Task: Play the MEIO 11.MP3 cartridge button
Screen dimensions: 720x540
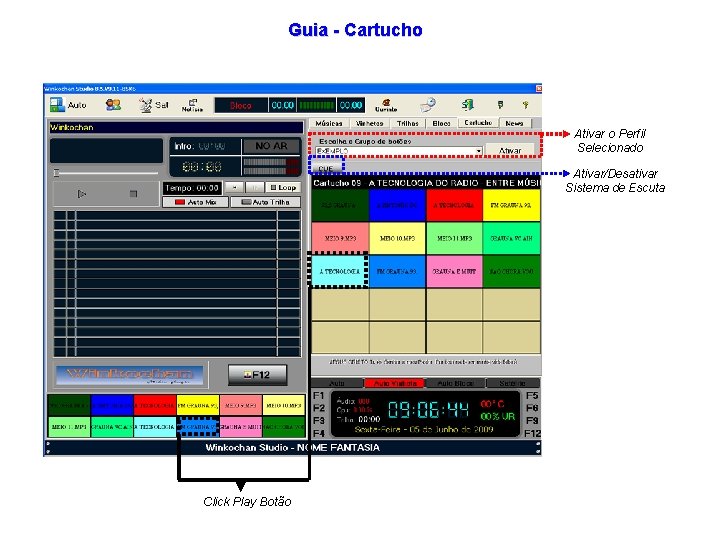Action: tap(454, 238)
